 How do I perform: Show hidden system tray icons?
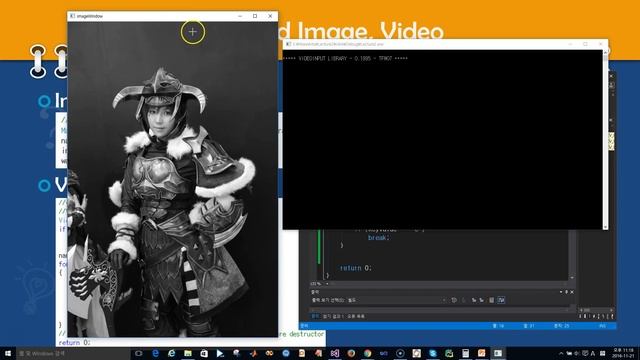pyautogui.click(x=561, y=353)
